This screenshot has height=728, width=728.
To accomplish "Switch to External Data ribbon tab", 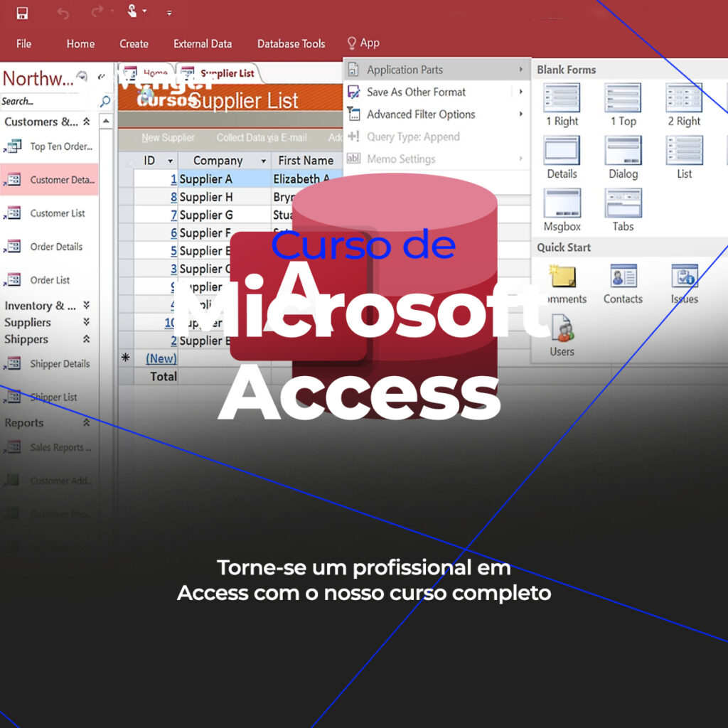I will point(203,43).
